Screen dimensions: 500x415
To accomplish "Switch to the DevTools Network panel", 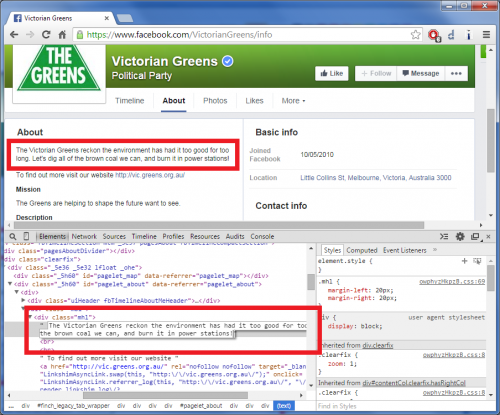I will 84,236.
